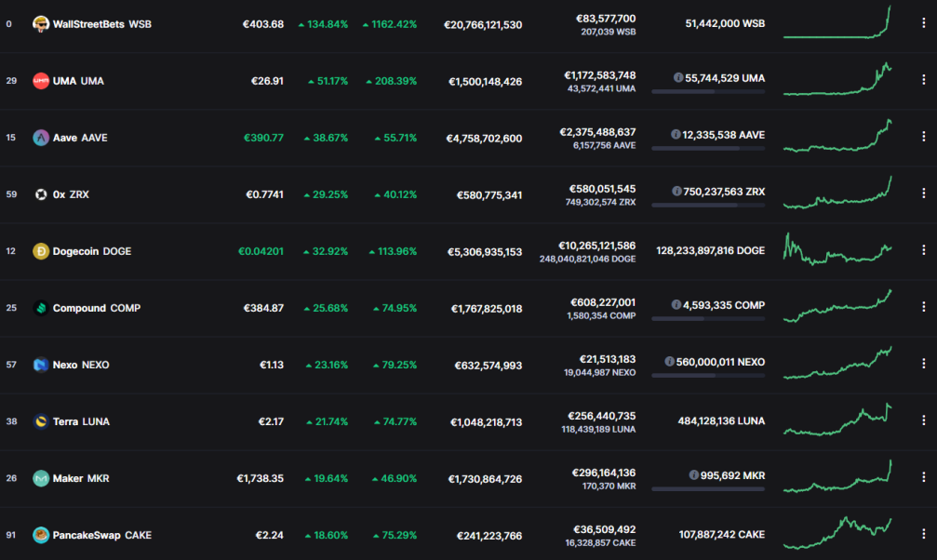
Task: Open the three-dot menu for PancakeSwap row
Action: coord(923,534)
